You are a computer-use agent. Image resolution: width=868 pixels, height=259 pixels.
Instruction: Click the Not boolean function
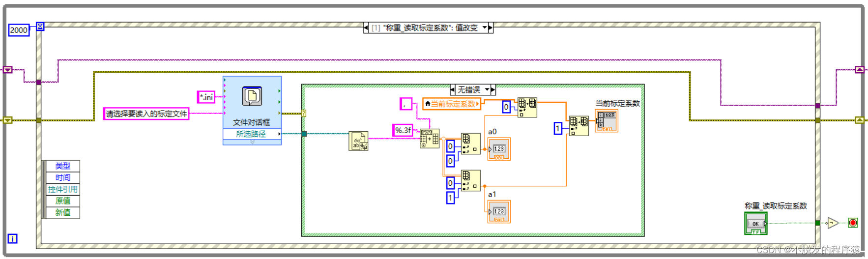[x=832, y=223]
